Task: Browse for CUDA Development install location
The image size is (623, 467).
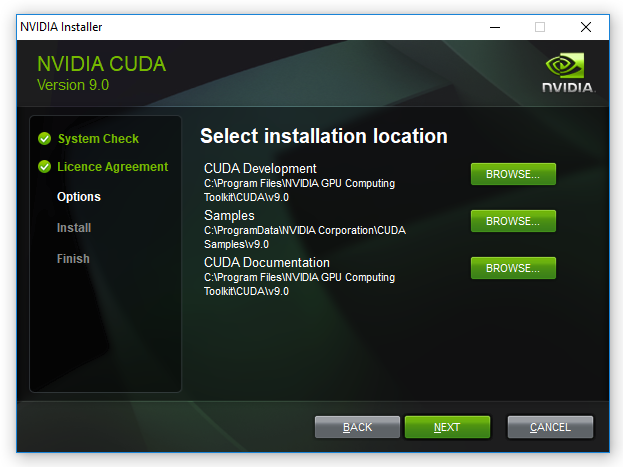Action: 513,174
